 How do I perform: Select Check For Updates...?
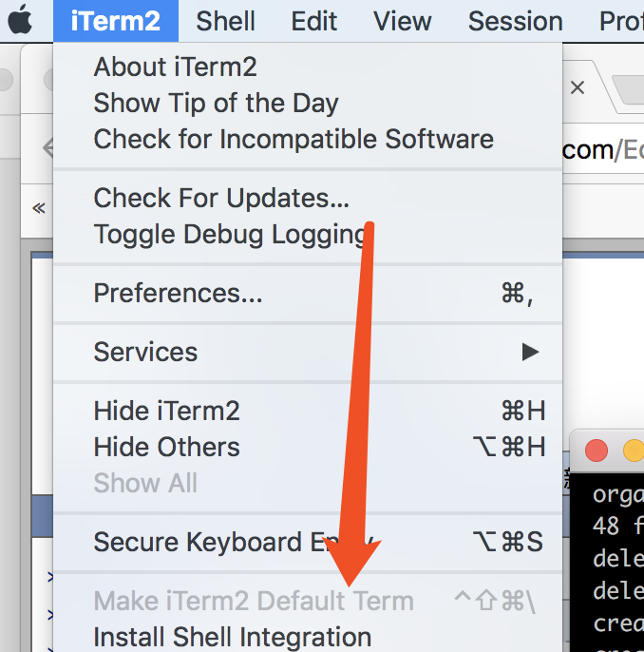(x=221, y=198)
